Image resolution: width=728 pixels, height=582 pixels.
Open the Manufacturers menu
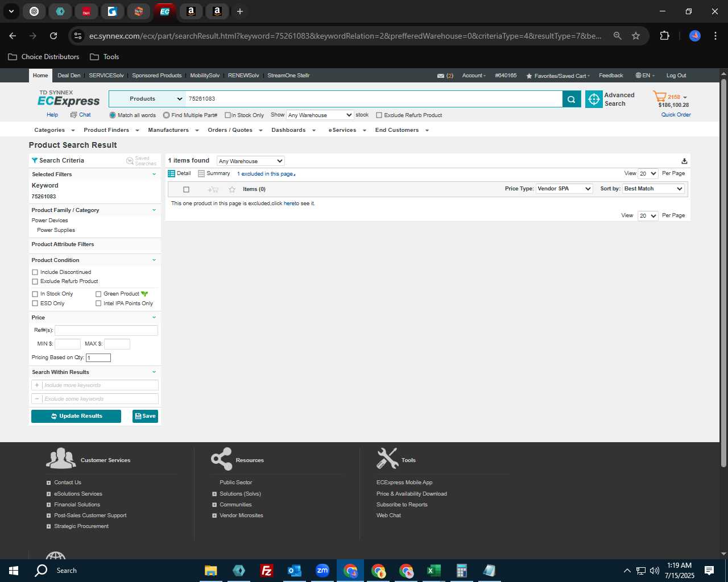click(x=173, y=130)
